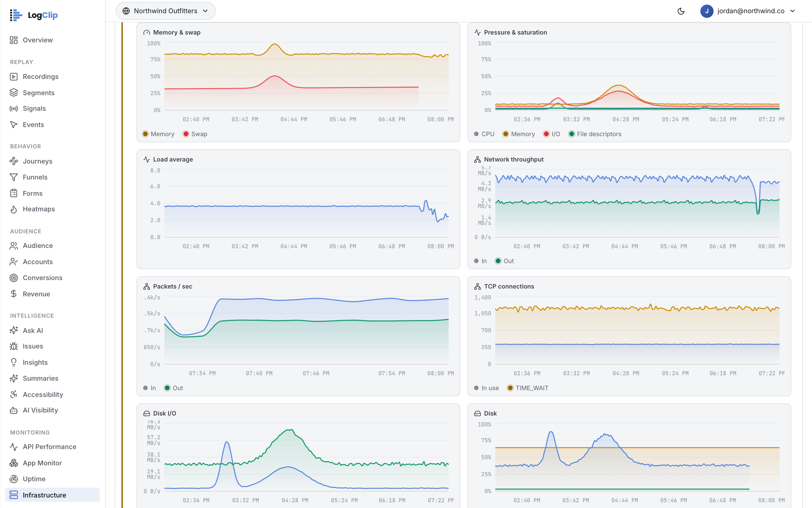Screen dimensions: 812x508
Task: Open Overview dashboard icon
Action: (14, 40)
